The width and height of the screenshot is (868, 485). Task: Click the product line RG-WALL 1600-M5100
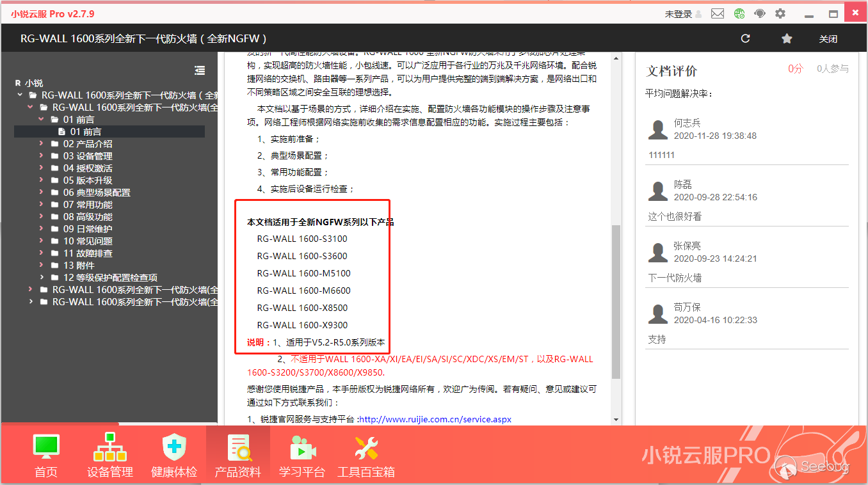pyautogui.click(x=304, y=274)
